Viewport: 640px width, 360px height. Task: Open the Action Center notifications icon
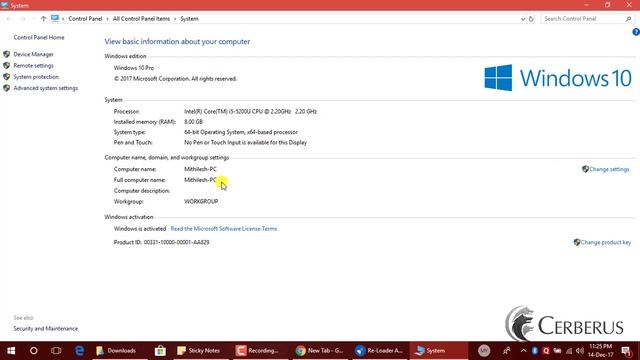pyautogui.click(x=627, y=351)
